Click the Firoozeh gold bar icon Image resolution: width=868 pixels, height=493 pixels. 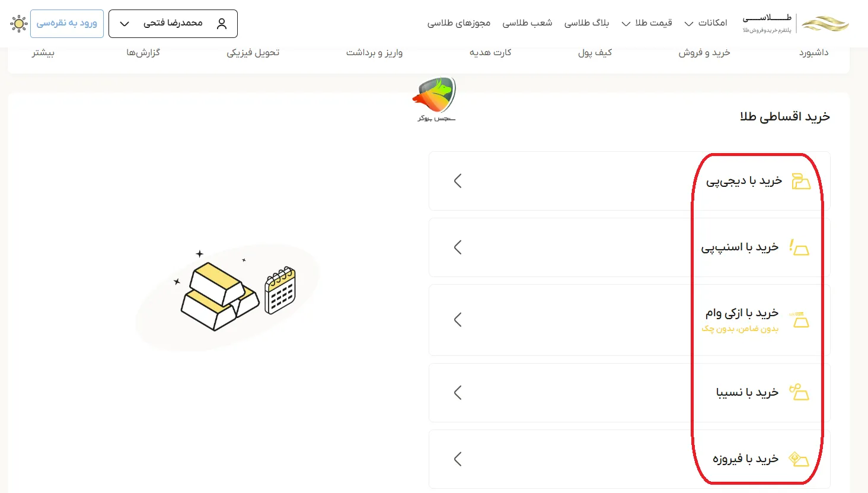[x=799, y=458]
